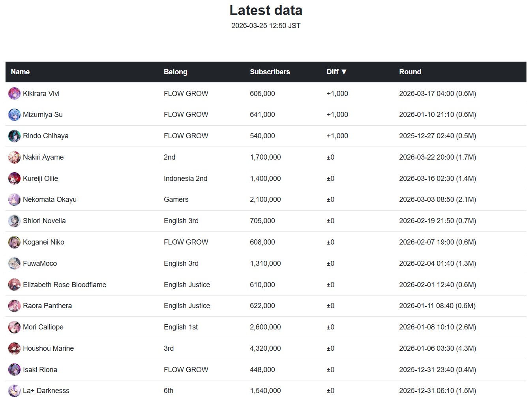Viewport: 532px width, 397px height.
Task: Open FuwaMoco name link
Action: click(x=40, y=263)
